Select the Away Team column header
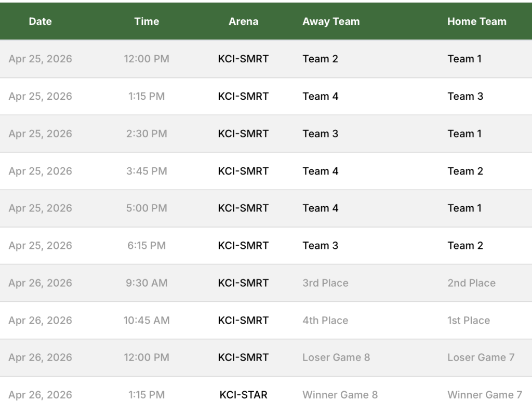The width and height of the screenshot is (532, 413). [331, 22]
